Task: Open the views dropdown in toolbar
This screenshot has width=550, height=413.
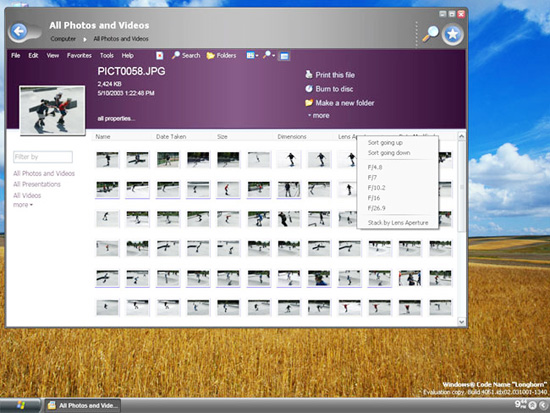Action: (252, 55)
